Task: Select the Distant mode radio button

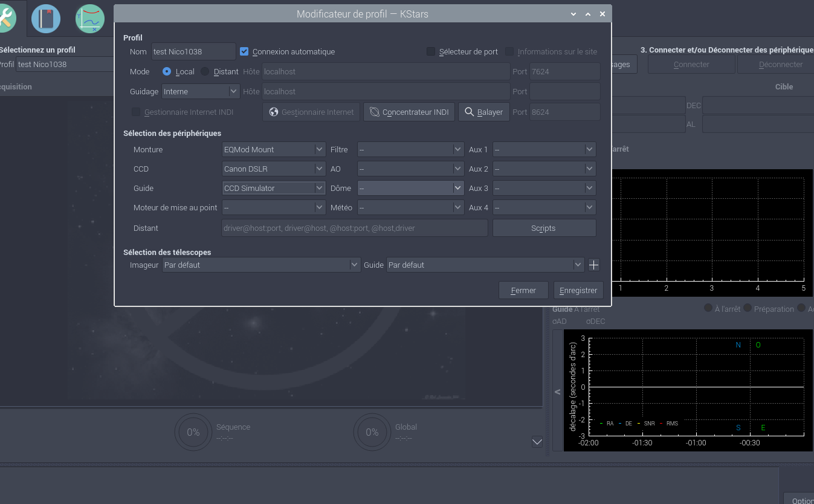Action: pyautogui.click(x=205, y=71)
